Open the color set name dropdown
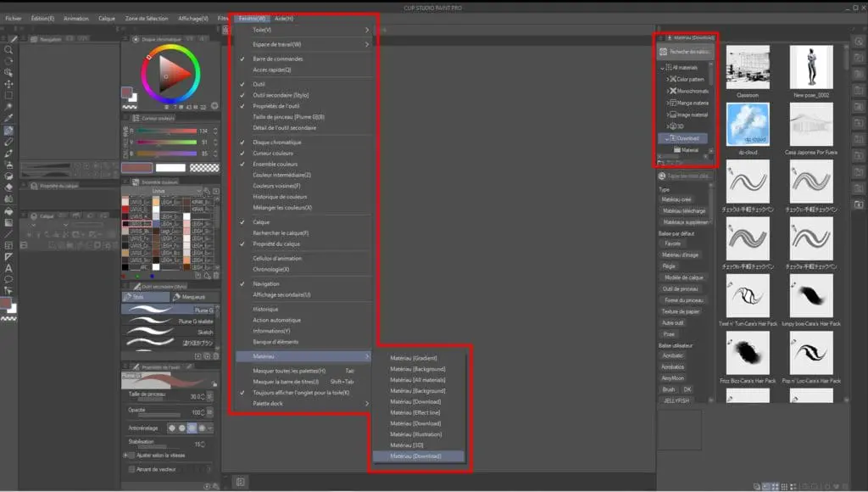Image resolution: width=868 pixels, height=492 pixels. coord(162,191)
